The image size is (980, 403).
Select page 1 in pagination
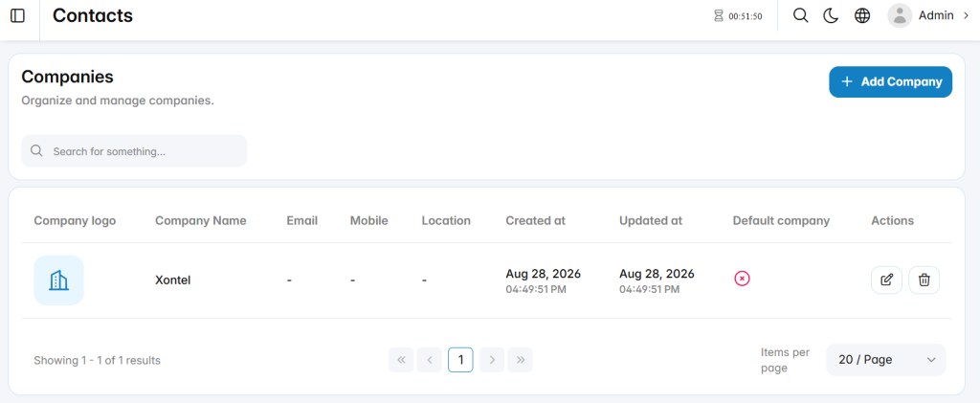(460, 360)
